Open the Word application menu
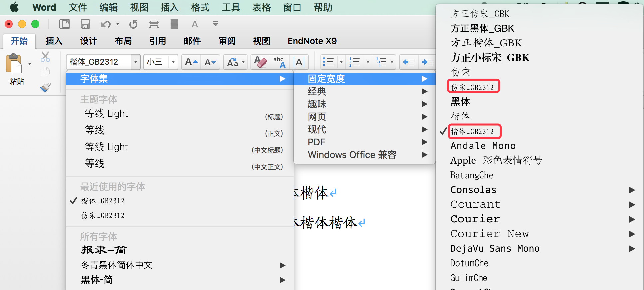 (x=44, y=7)
